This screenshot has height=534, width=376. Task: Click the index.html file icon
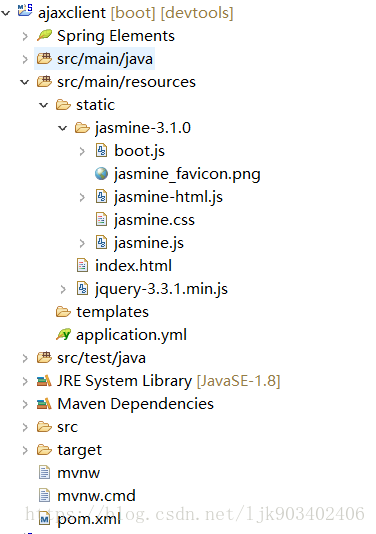[82, 266]
